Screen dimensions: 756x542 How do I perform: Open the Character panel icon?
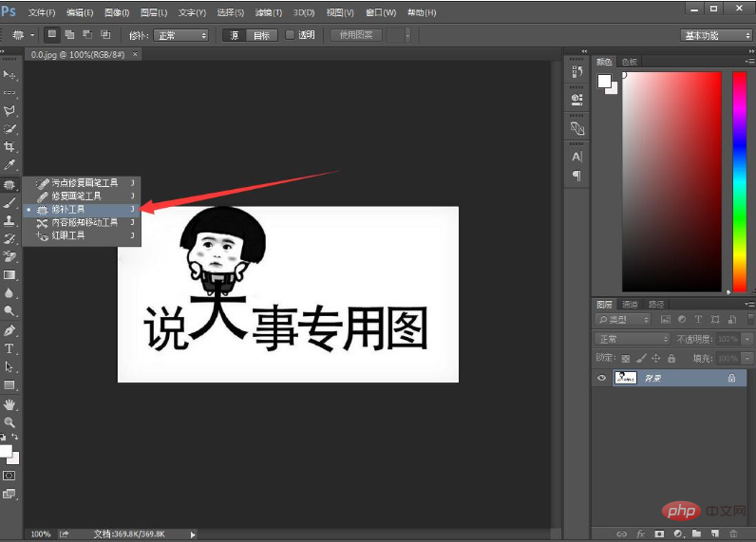point(576,157)
